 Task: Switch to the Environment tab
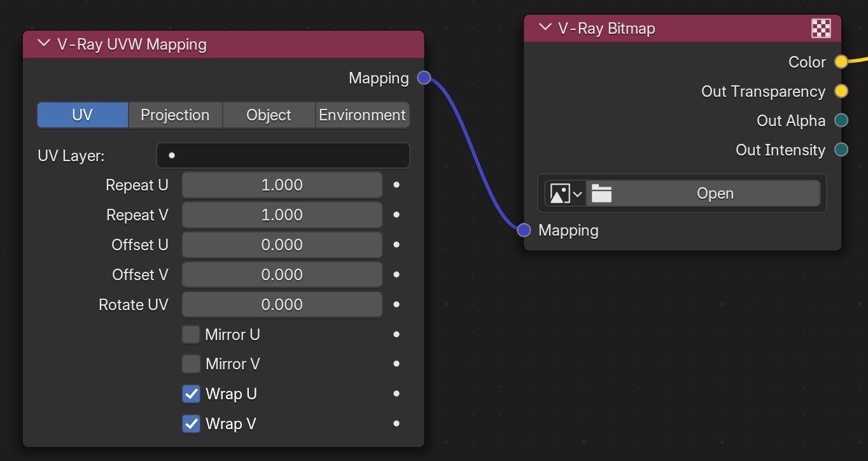click(x=362, y=115)
